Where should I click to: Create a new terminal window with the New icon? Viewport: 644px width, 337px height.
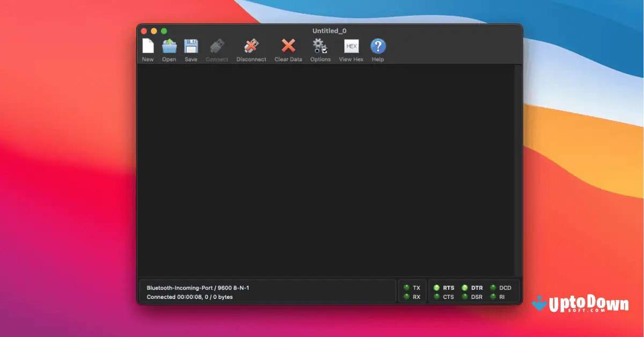coord(148,48)
